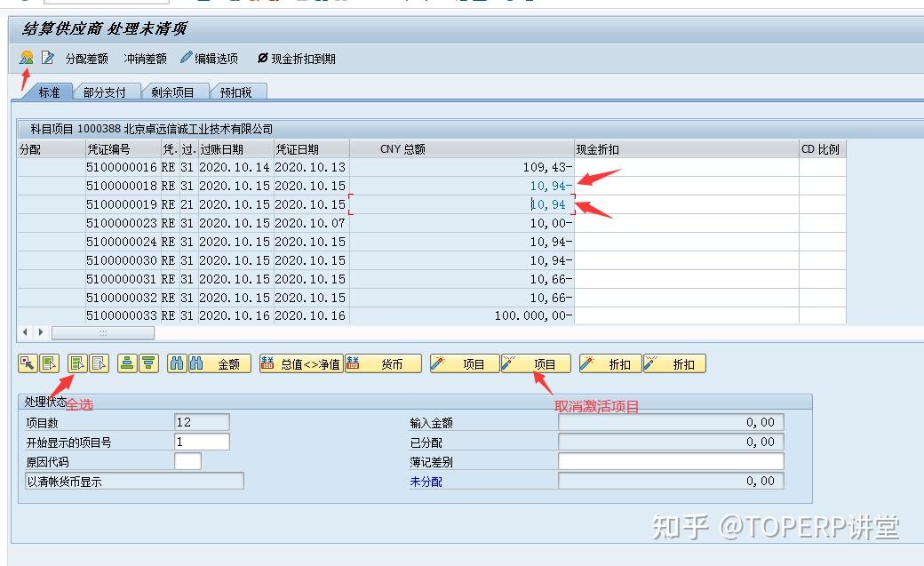924x566 pixels.
Task: Click the 冲销差额 button
Action: click(x=143, y=60)
